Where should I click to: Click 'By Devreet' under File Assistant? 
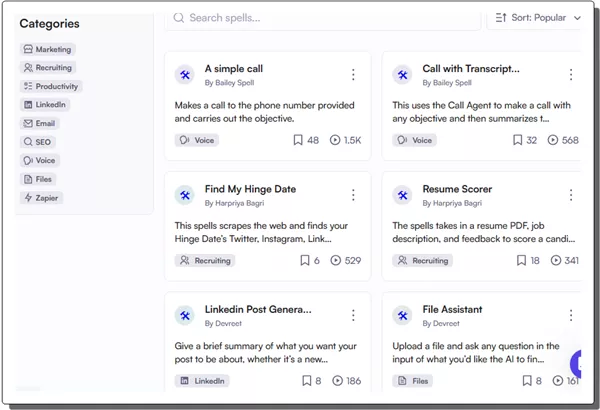tap(441, 323)
